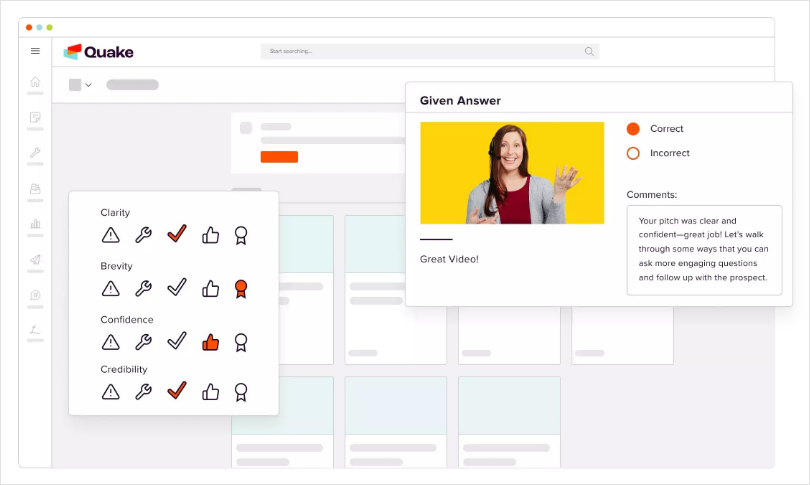
Task: Rate Clarity with the warning triangle
Action: pos(111,235)
